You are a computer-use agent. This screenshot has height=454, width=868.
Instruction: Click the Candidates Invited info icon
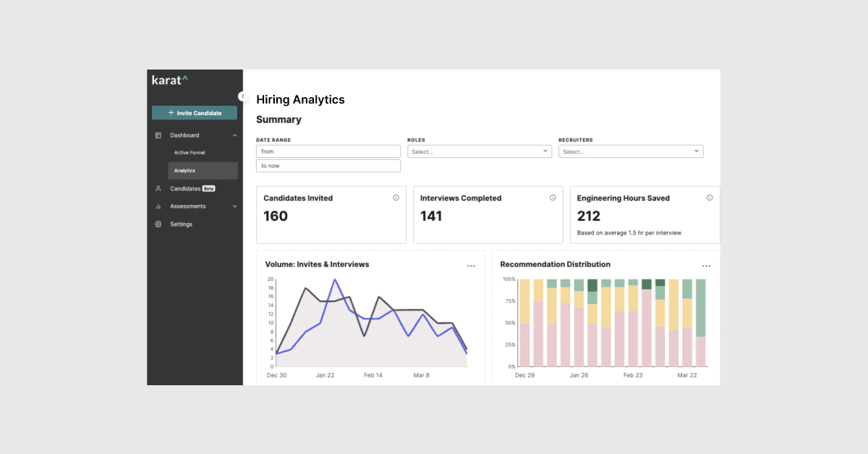(396, 197)
